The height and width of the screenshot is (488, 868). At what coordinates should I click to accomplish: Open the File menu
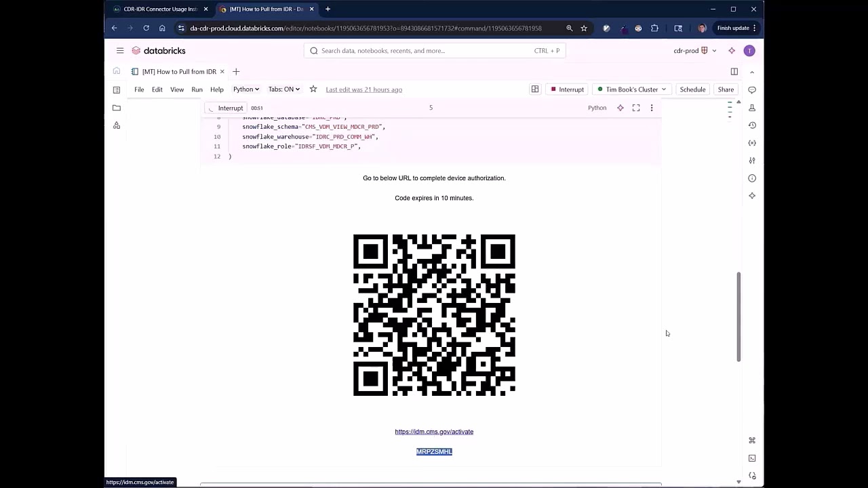tap(139, 89)
